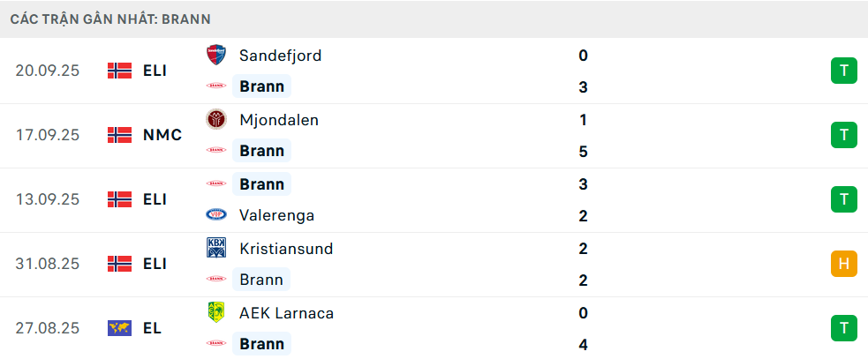The image size is (868, 359).
Task: Open the Sandefjord team link
Action: tap(280, 55)
